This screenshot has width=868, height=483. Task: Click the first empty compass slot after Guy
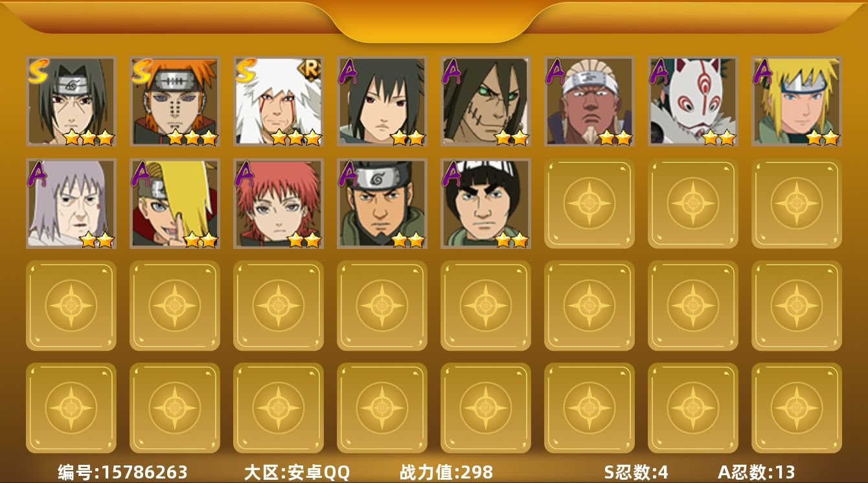point(589,203)
